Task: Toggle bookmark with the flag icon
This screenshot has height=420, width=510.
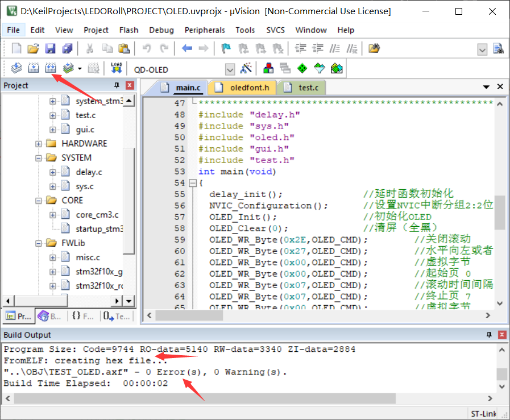Action: 226,48
